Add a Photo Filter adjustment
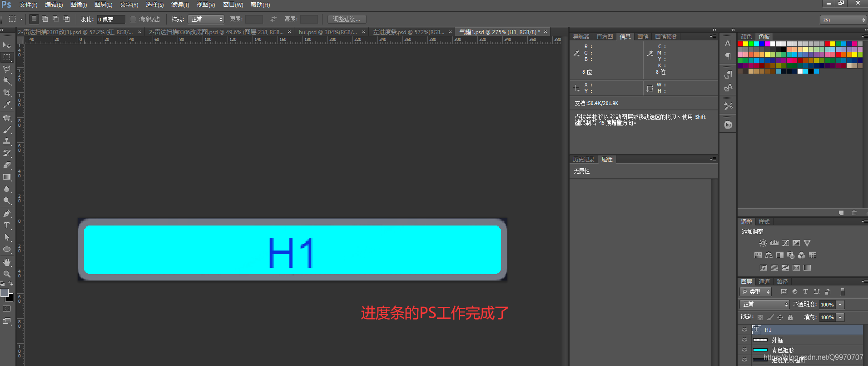868x366 pixels. click(790, 256)
